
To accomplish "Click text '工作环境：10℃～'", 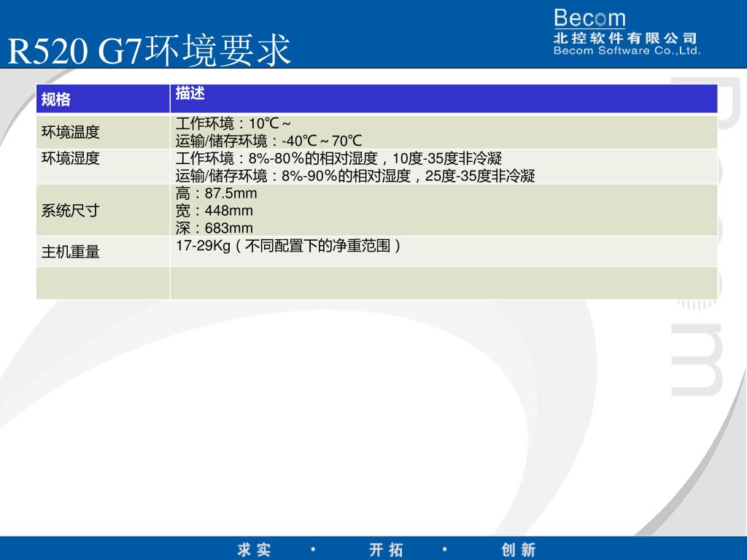I will (x=233, y=124).
